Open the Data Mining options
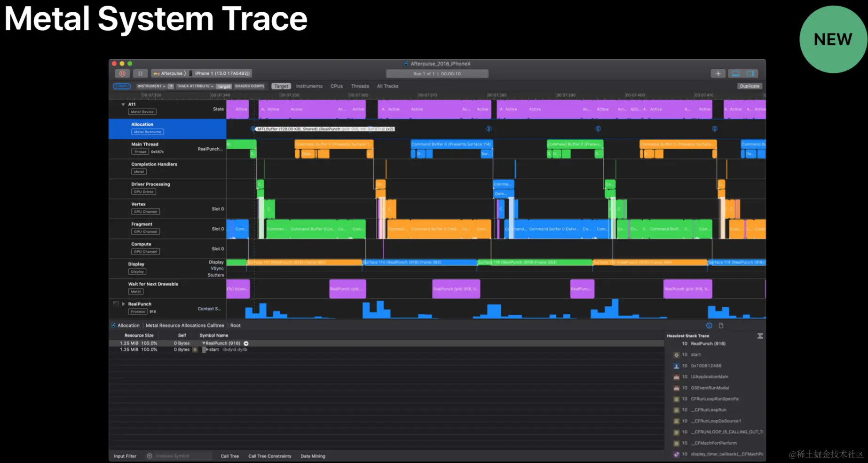 pos(313,456)
